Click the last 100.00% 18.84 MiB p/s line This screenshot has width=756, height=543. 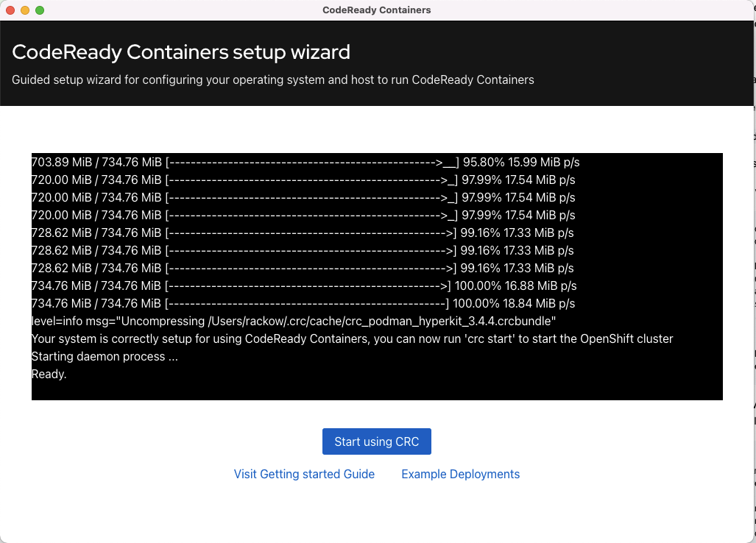click(x=303, y=304)
